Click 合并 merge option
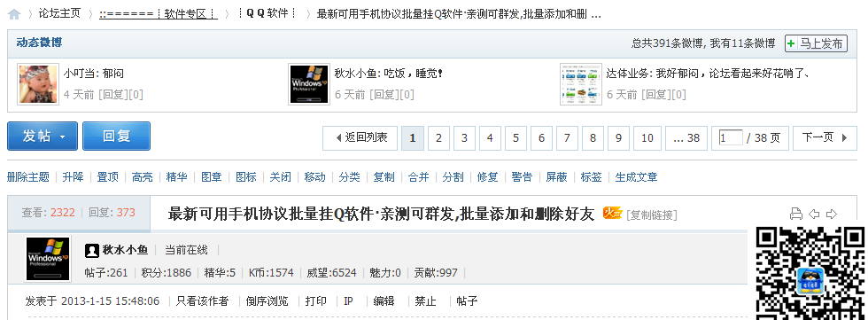This screenshot has width=868, height=320. pos(418,177)
